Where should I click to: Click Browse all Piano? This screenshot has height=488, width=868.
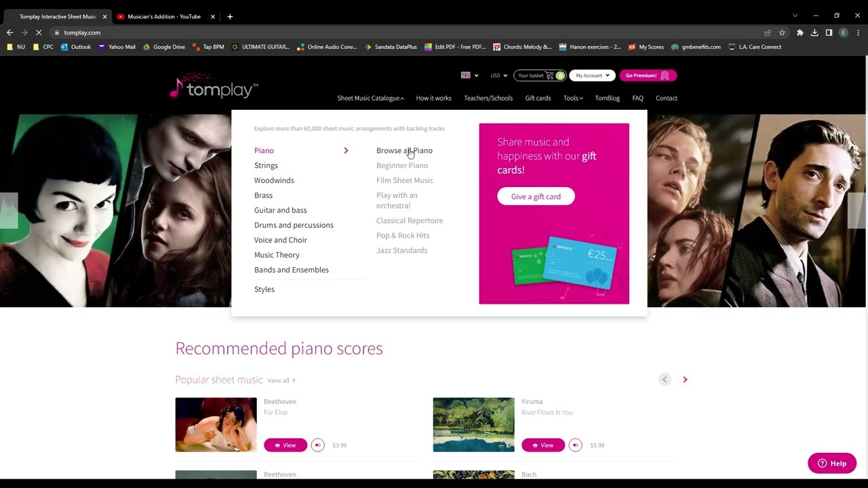(x=404, y=150)
